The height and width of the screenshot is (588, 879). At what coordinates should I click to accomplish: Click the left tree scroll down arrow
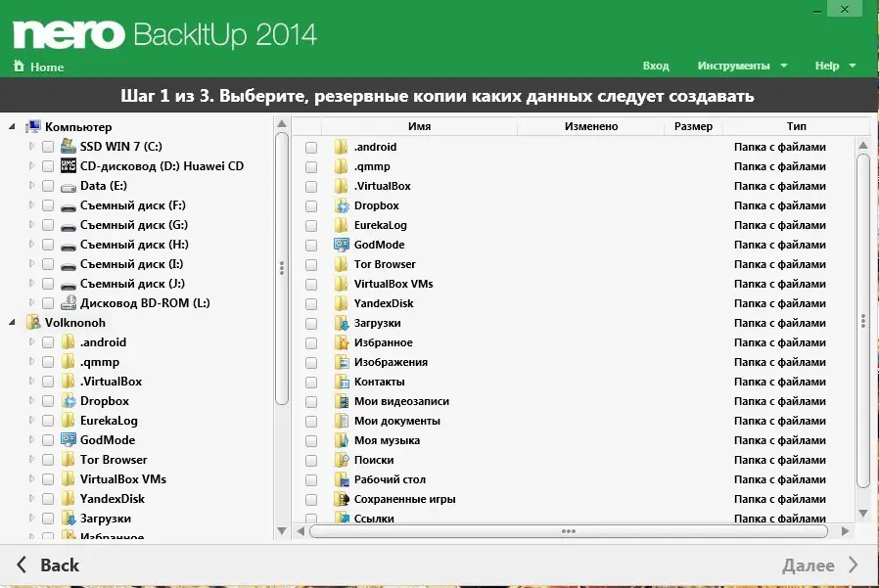click(x=282, y=531)
